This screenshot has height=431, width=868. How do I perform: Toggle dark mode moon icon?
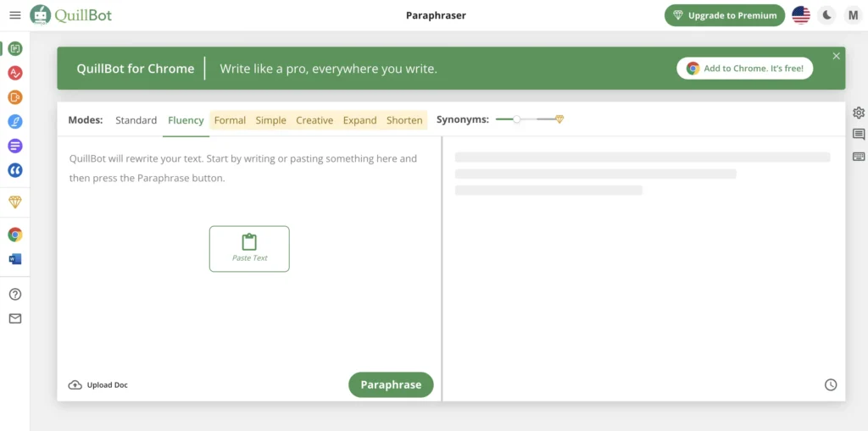click(x=827, y=15)
